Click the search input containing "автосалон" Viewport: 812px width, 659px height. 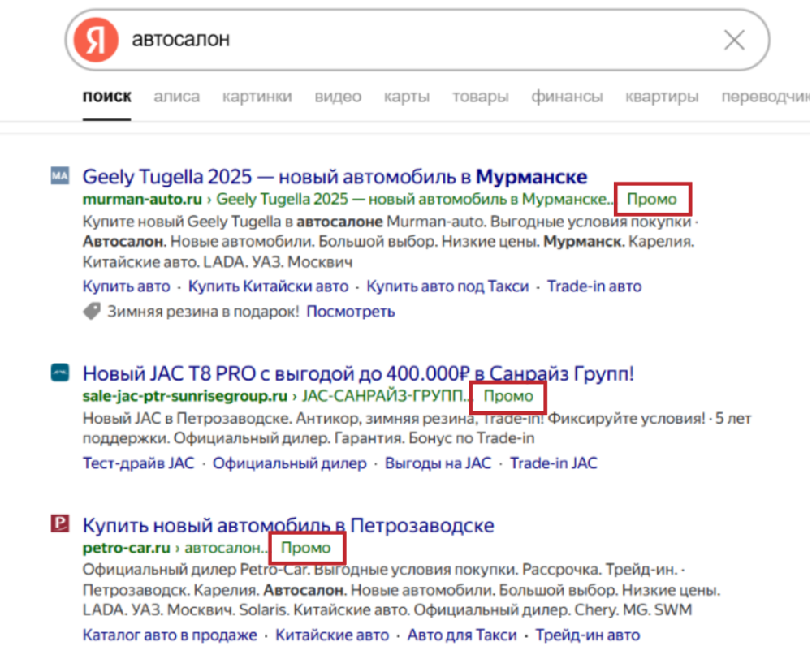406,40
